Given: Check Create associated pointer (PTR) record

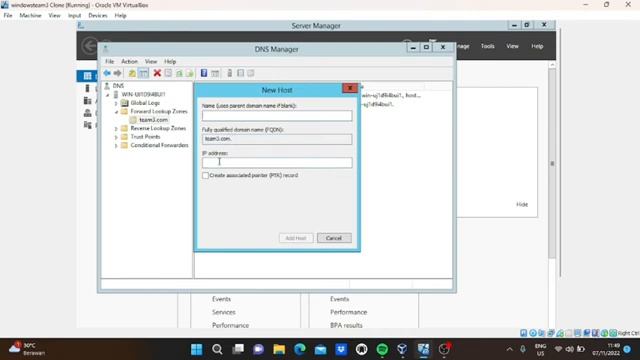Looking at the screenshot, I should 205,176.
